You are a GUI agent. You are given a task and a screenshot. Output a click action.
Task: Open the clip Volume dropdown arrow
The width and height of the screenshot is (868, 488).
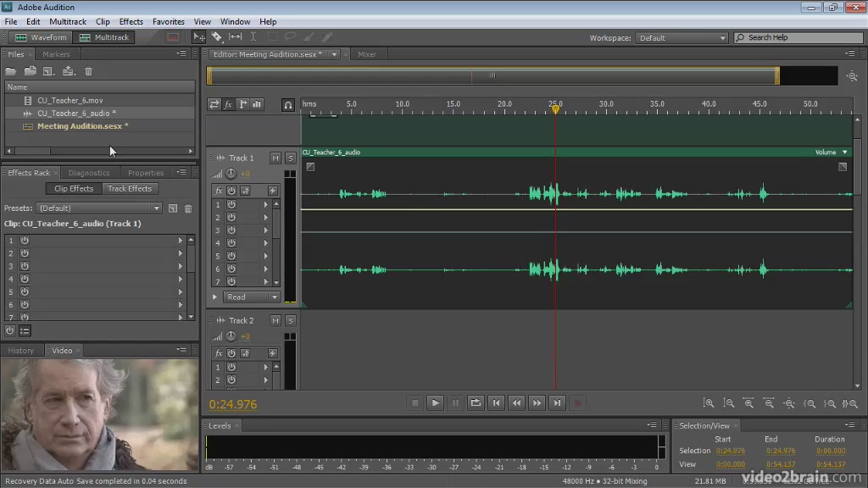click(x=845, y=152)
